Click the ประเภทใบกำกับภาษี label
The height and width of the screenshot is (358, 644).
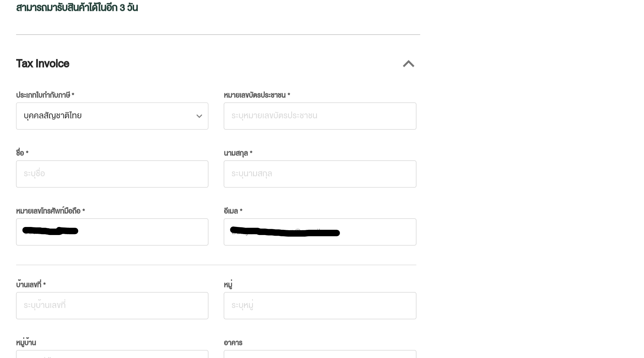(43, 95)
